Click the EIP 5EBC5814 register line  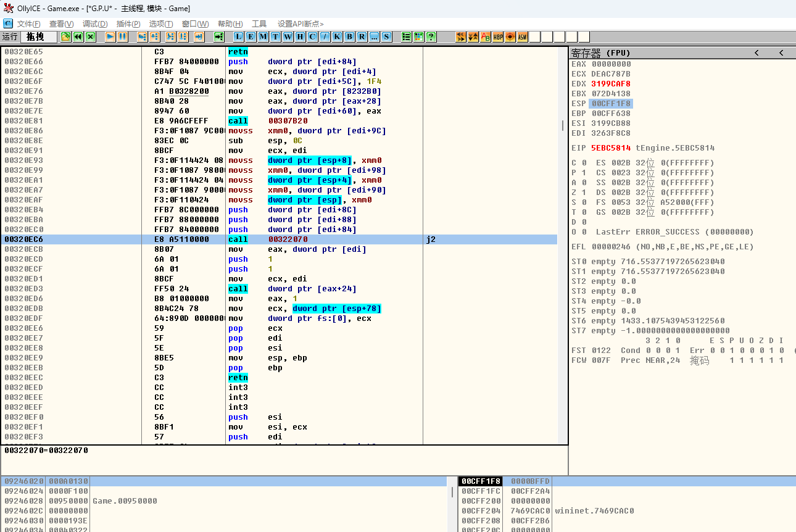(643, 148)
